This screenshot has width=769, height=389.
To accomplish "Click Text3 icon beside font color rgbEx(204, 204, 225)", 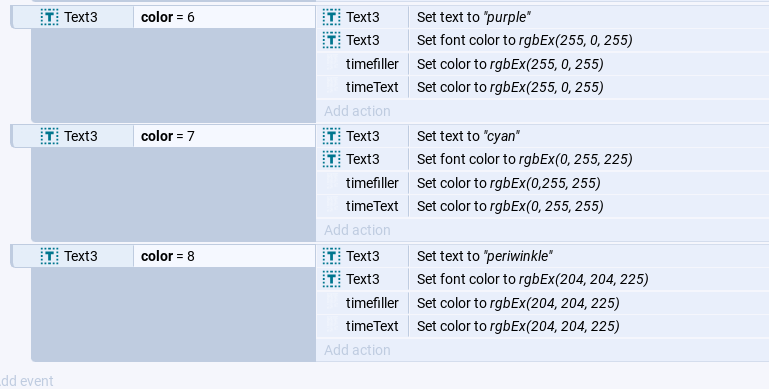I will click(331, 279).
